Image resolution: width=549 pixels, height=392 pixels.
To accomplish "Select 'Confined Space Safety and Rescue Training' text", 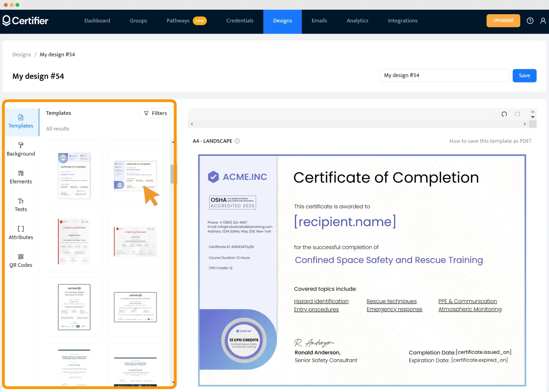I will [x=389, y=260].
